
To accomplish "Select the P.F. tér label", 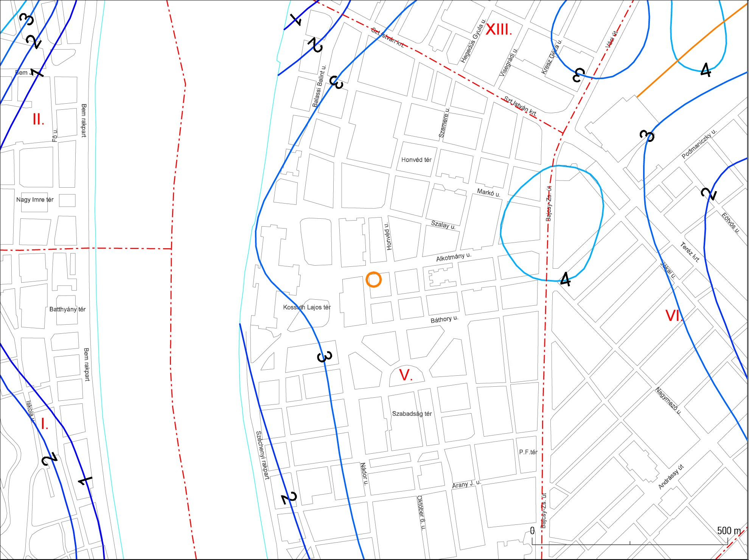I will 528,452.
